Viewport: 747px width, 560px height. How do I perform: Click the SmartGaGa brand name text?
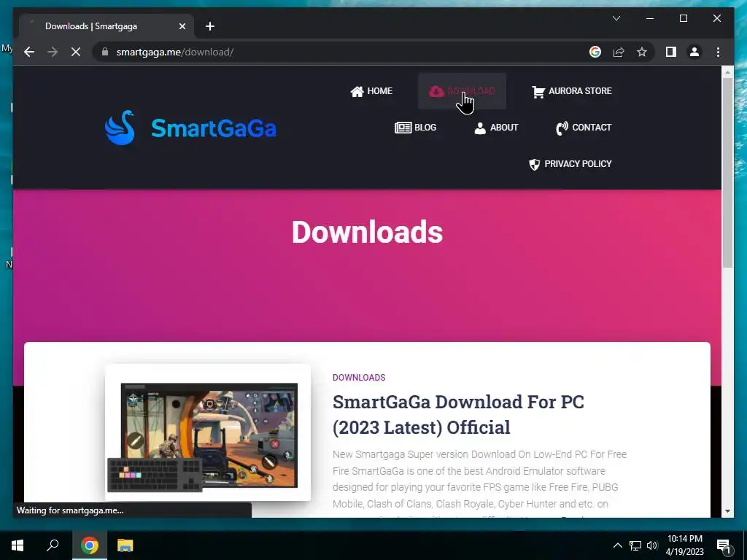click(x=214, y=128)
